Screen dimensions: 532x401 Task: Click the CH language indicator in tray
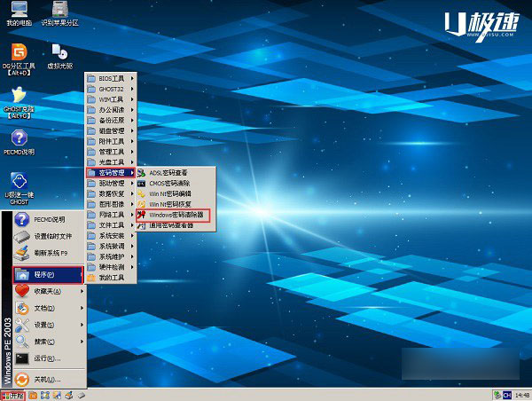click(507, 395)
